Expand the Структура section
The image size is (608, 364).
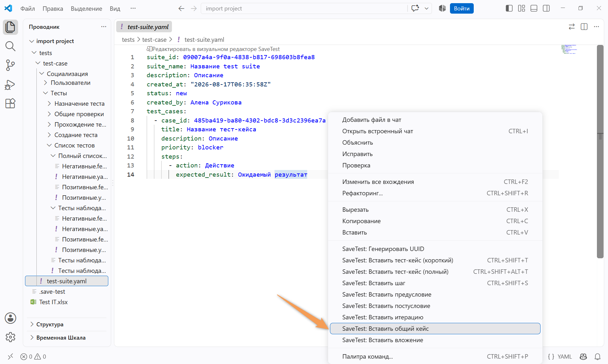click(x=32, y=324)
